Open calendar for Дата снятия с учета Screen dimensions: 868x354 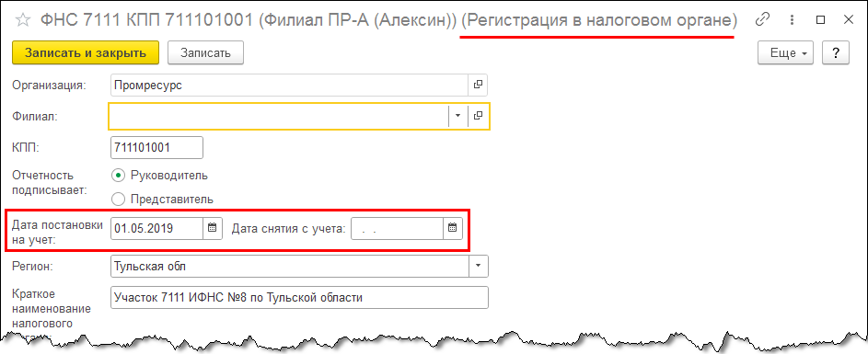[452, 228]
